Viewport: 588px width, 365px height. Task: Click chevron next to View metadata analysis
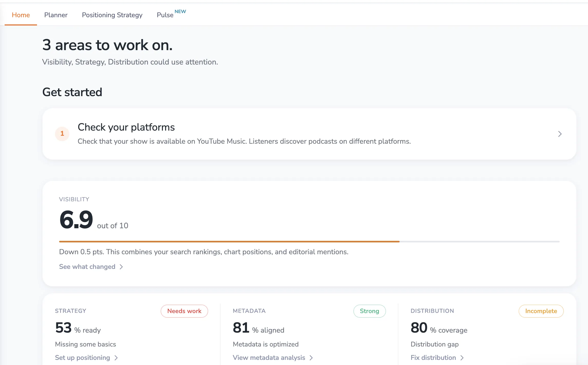(x=311, y=358)
